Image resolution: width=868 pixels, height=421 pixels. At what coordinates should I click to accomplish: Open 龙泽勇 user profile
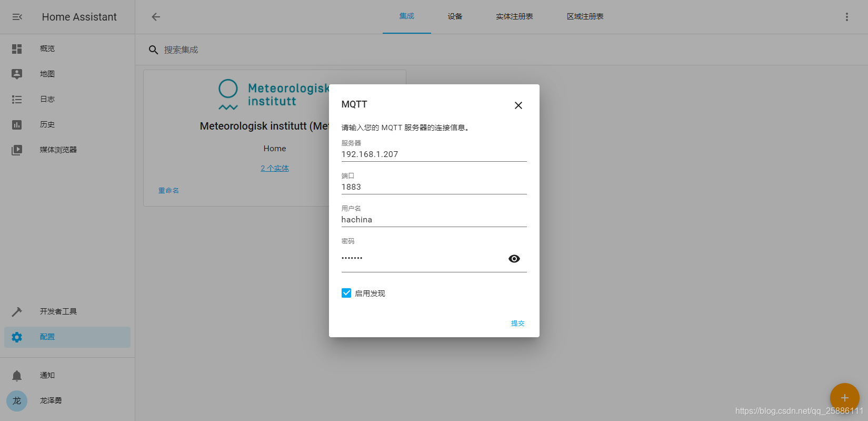(x=51, y=400)
